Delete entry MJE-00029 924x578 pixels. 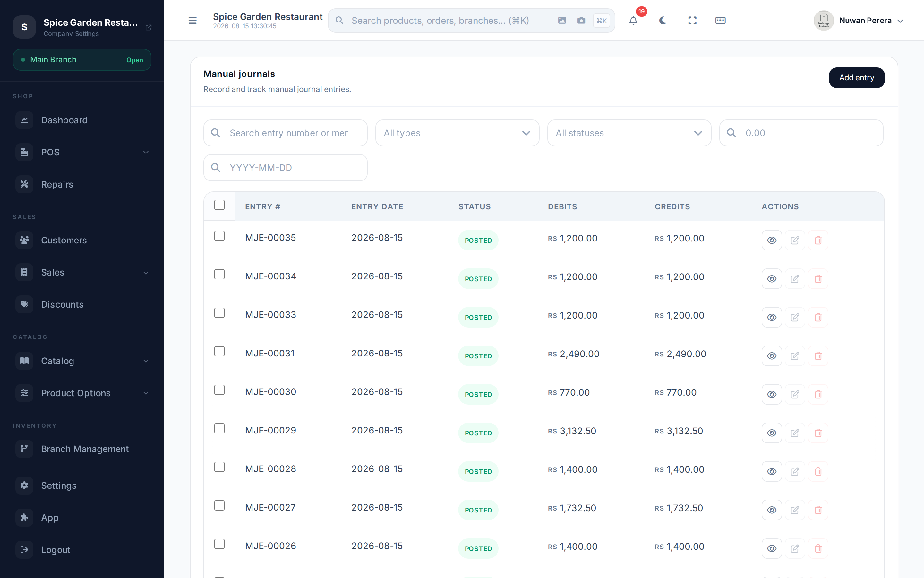pyautogui.click(x=818, y=433)
